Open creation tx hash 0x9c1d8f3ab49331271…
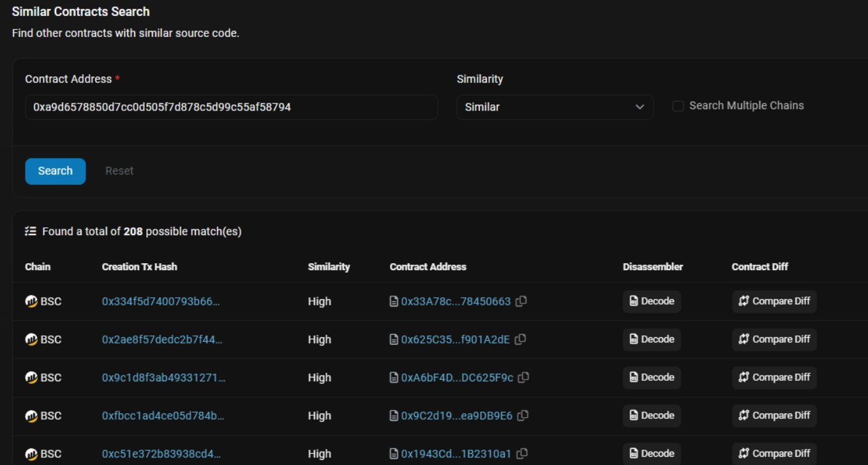This screenshot has width=868, height=465. click(x=164, y=377)
